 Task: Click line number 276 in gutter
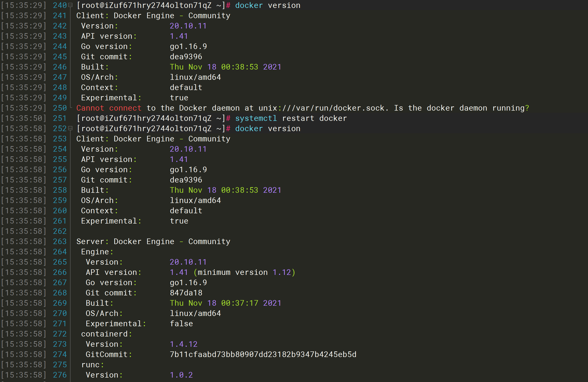pyautogui.click(x=60, y=375)
